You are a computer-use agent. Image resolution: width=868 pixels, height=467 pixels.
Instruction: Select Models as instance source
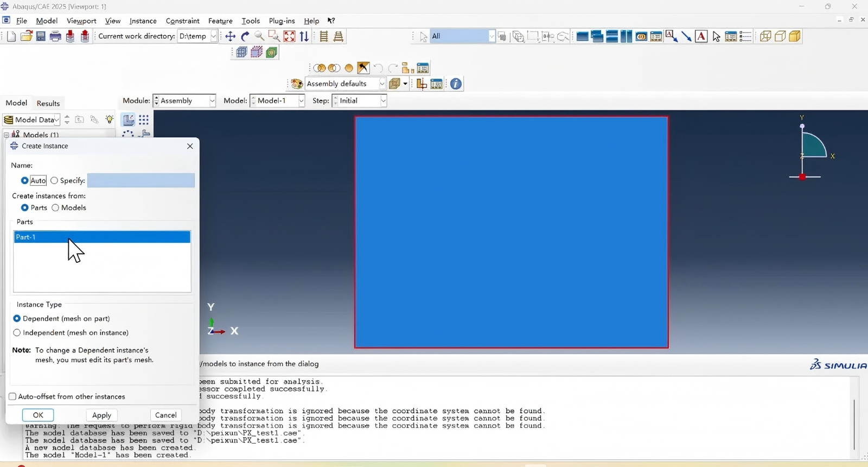point(55,208)
